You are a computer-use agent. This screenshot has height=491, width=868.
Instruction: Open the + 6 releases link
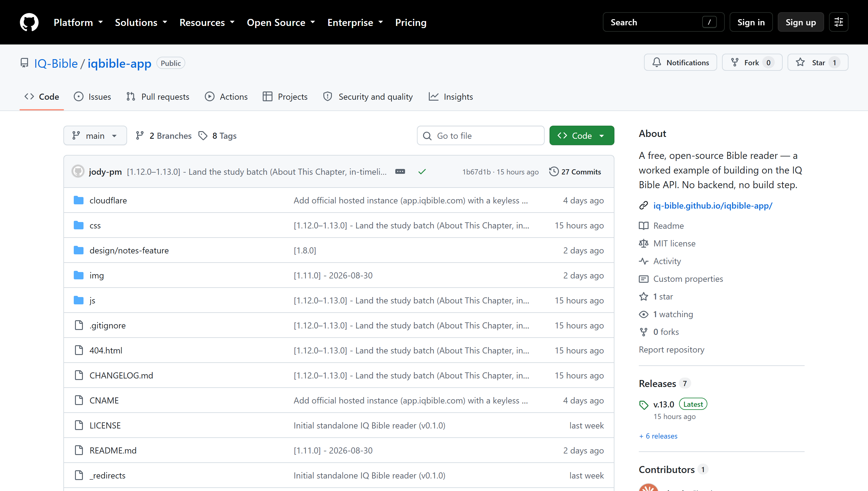point(658,436)
